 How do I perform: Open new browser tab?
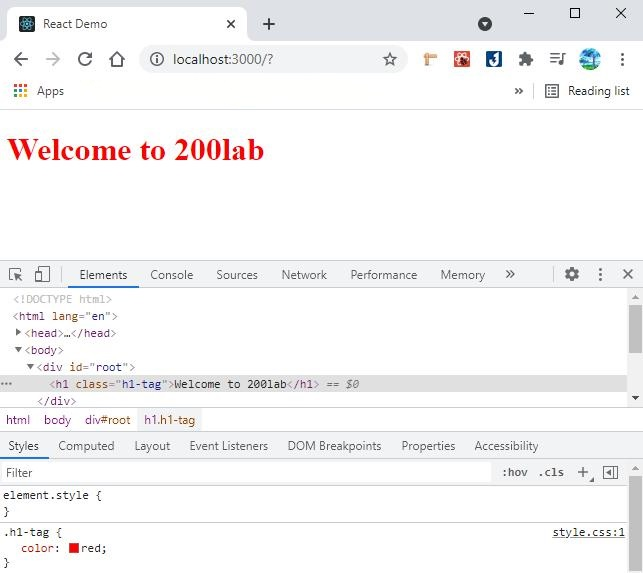pos(269,24)
